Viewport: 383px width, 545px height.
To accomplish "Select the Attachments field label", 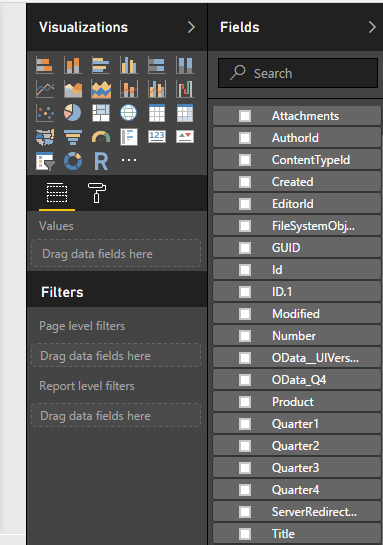I will (x=305, y=116).
